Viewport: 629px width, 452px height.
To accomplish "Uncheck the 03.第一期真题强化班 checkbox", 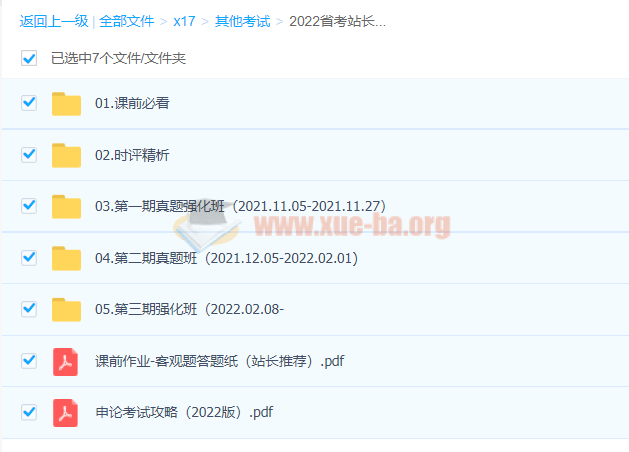I will coord(29,206).
